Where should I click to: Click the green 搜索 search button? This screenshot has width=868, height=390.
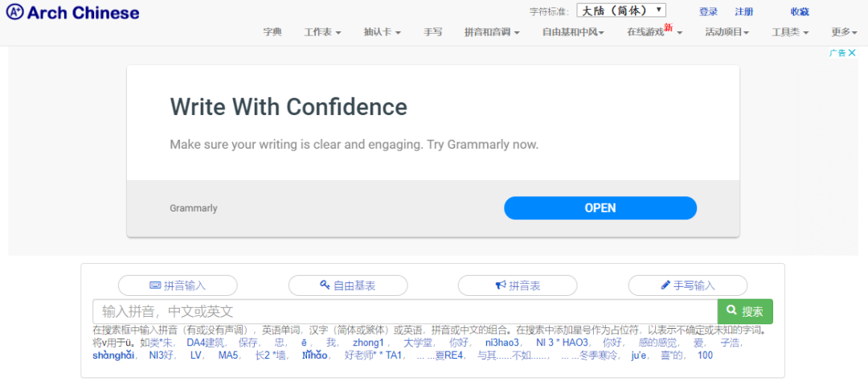(745, 311)
